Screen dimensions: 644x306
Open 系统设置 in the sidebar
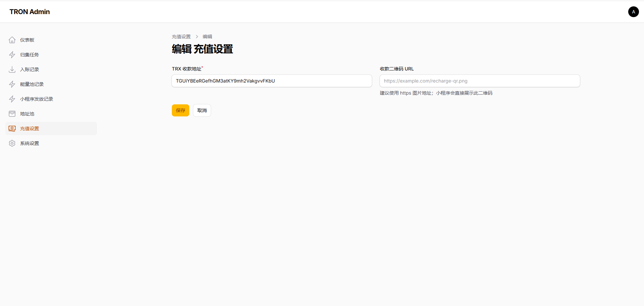click(51, 143)
